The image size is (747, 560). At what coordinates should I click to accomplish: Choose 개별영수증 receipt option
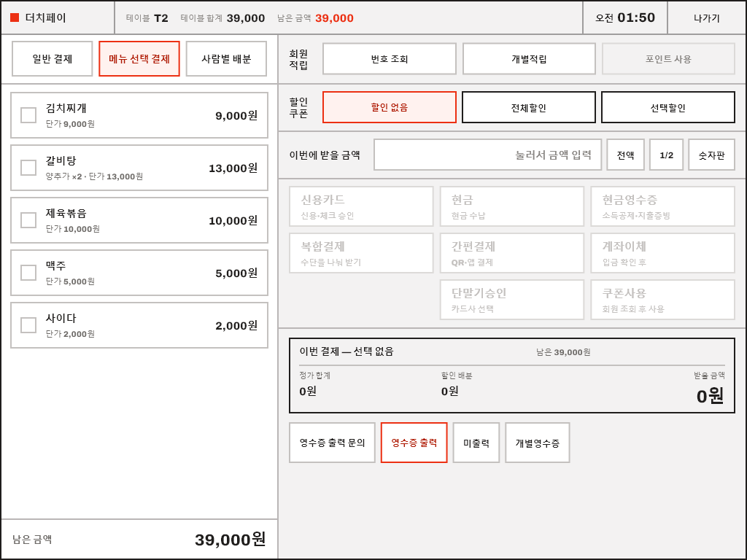coord(538,443)
